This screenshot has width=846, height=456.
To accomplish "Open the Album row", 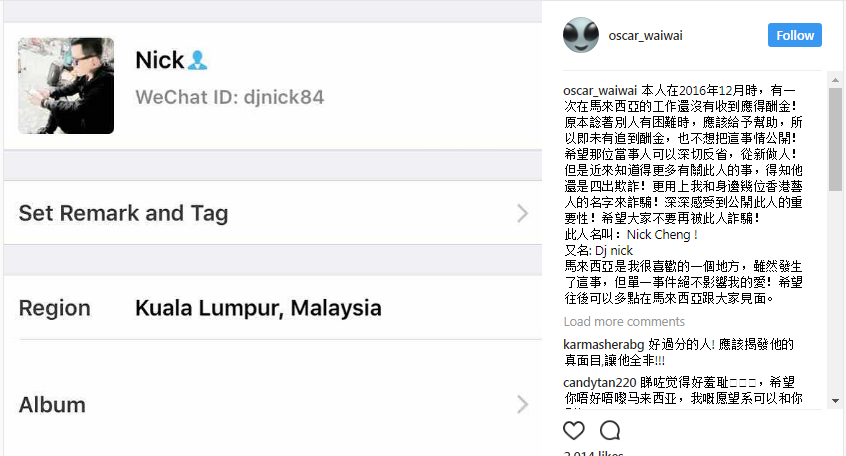I will [273, 404].
